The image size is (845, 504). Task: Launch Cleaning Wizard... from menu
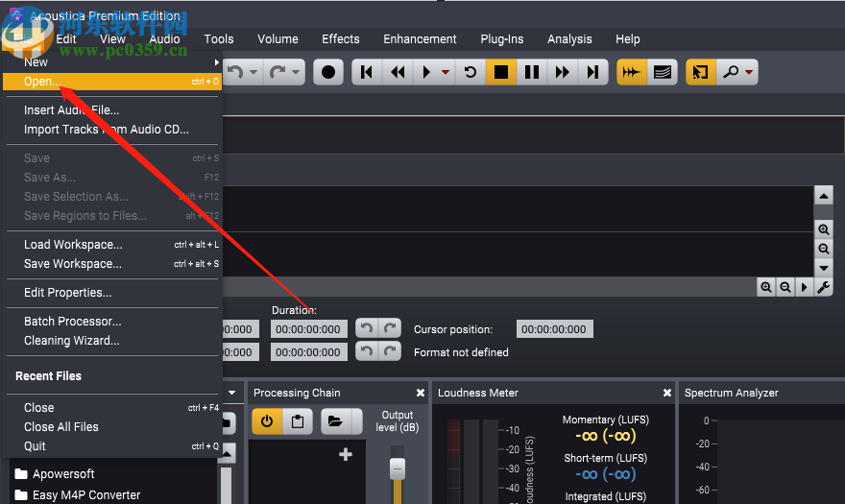(x=112, y=341)
